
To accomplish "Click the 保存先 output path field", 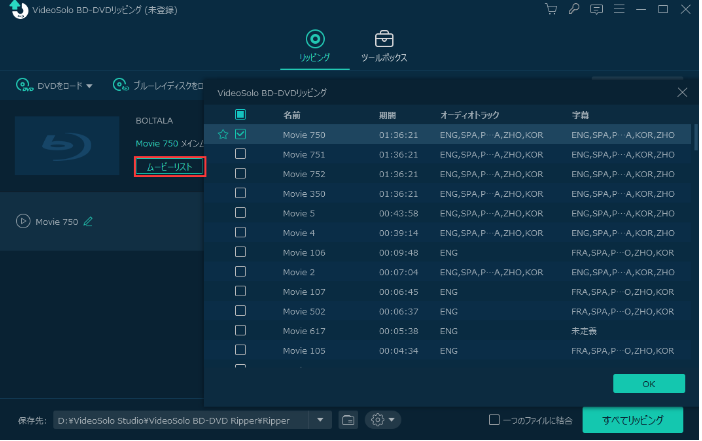I will coord(181,420).
